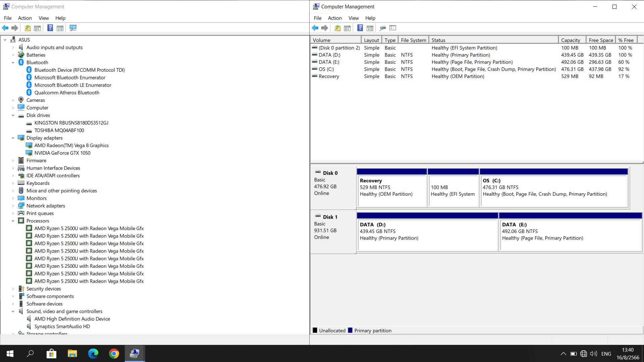
Task: Open the Help menu in left window
Action: pos(60,18)
